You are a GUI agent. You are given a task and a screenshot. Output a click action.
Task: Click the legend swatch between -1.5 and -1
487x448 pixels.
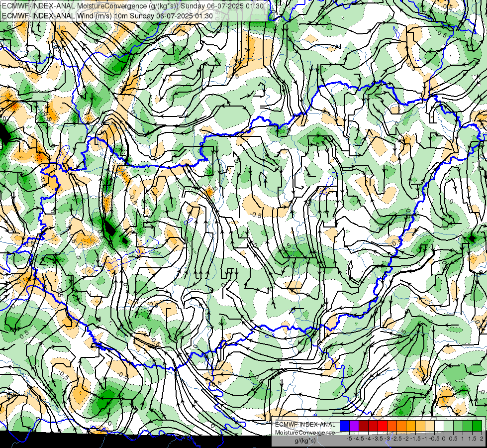(420, 426)
